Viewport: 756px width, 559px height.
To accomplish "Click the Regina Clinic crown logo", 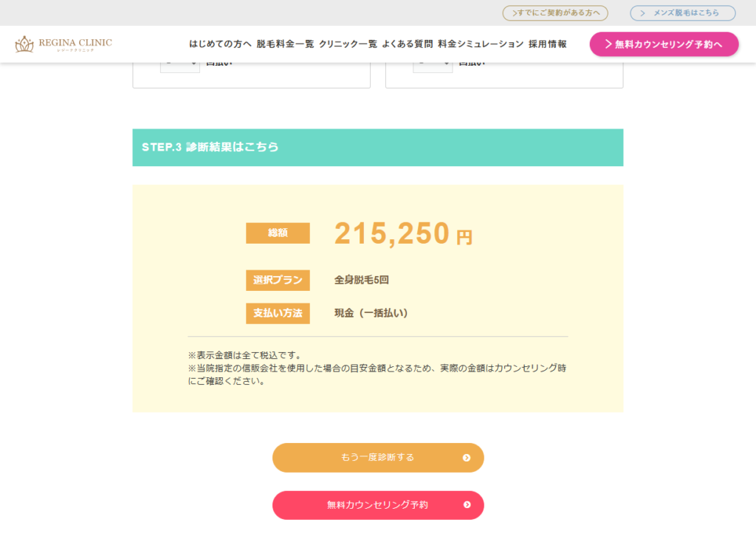I will click(x=24, y=44).
